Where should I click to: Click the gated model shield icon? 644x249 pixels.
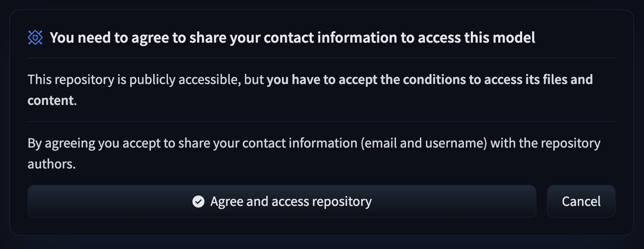(35, 38)
